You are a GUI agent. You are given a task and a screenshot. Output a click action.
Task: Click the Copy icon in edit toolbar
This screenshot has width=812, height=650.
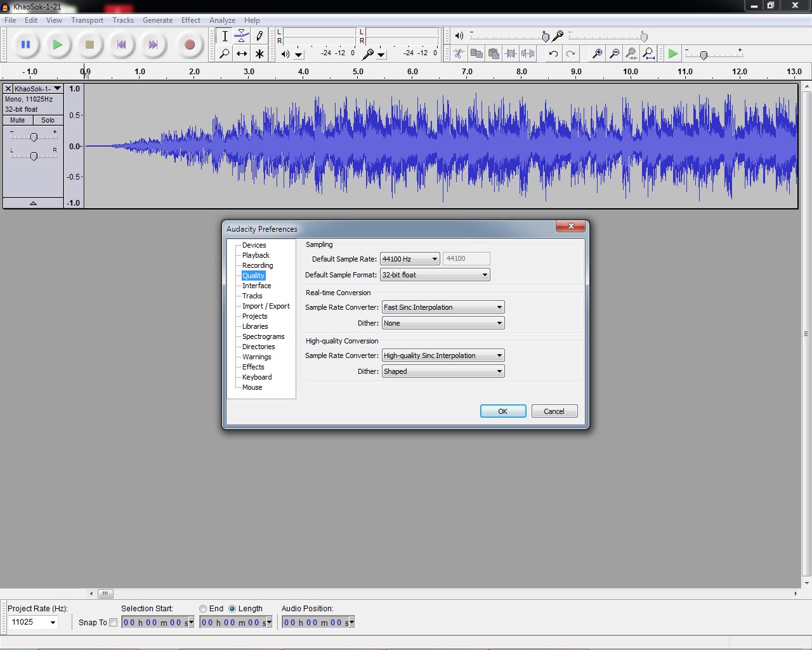476,54
